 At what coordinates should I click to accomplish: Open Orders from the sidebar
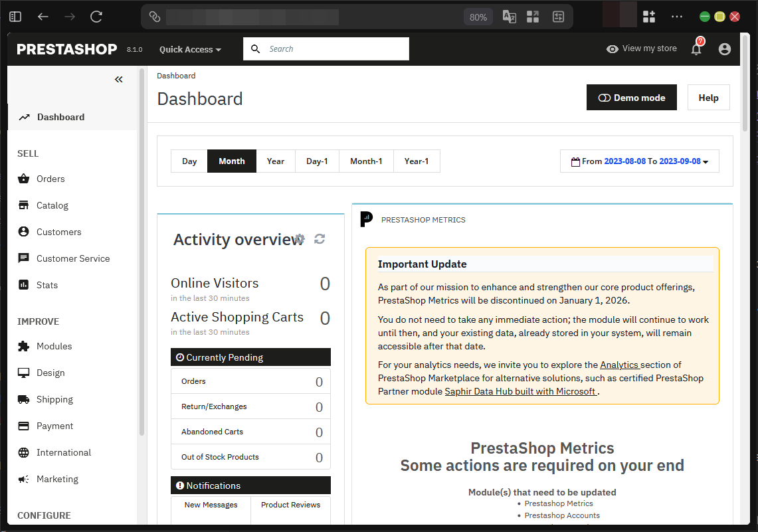(50, 179)
